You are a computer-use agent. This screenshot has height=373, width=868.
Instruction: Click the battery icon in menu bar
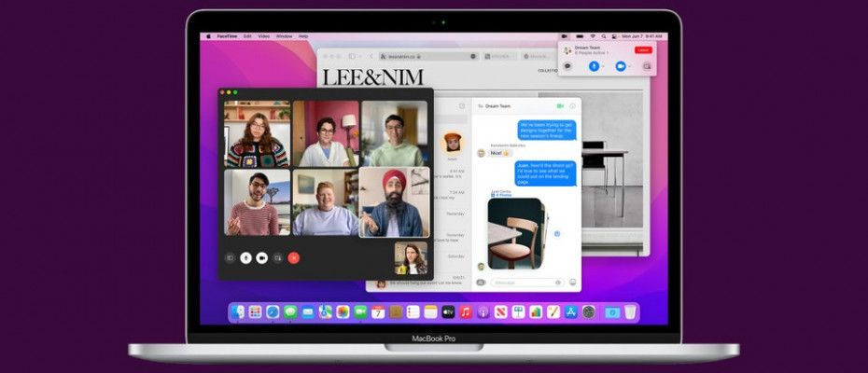[579, 36]
